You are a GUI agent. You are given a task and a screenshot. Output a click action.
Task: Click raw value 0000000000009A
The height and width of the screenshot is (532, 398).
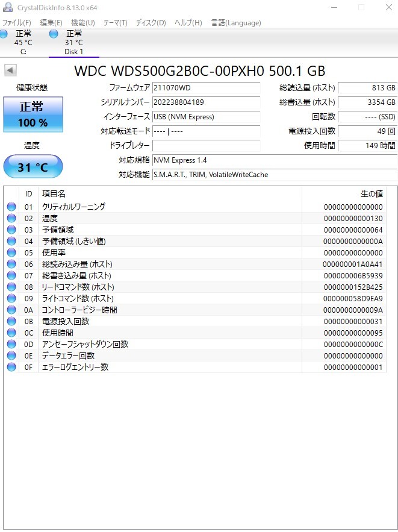(353, 310)
